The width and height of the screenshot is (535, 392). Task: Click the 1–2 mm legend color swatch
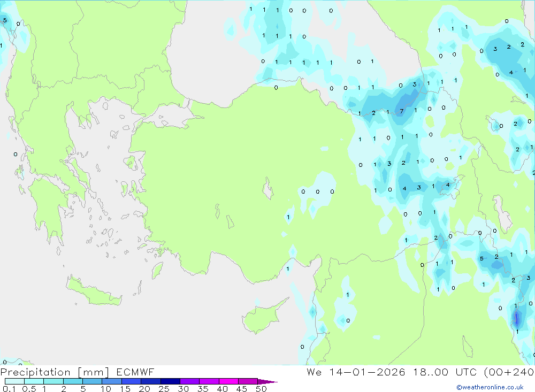point(53,381)
